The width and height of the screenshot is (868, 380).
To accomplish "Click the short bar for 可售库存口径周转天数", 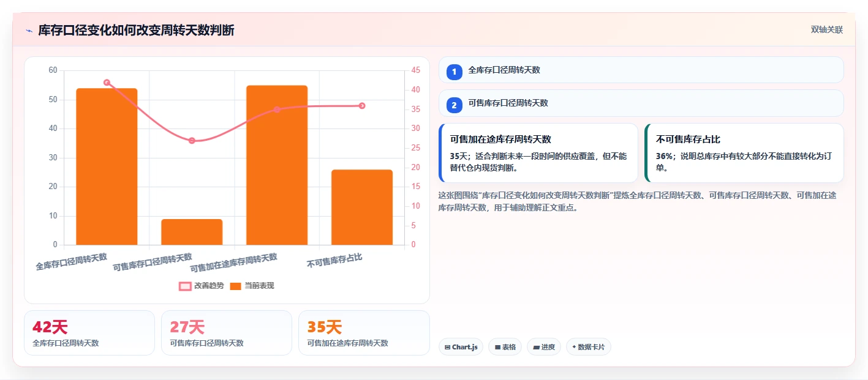I will pos(192,232).
